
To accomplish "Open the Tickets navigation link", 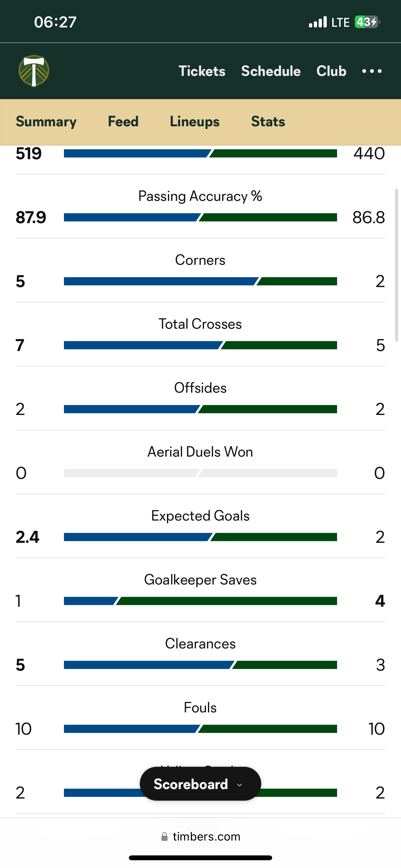I will (202, 71).
